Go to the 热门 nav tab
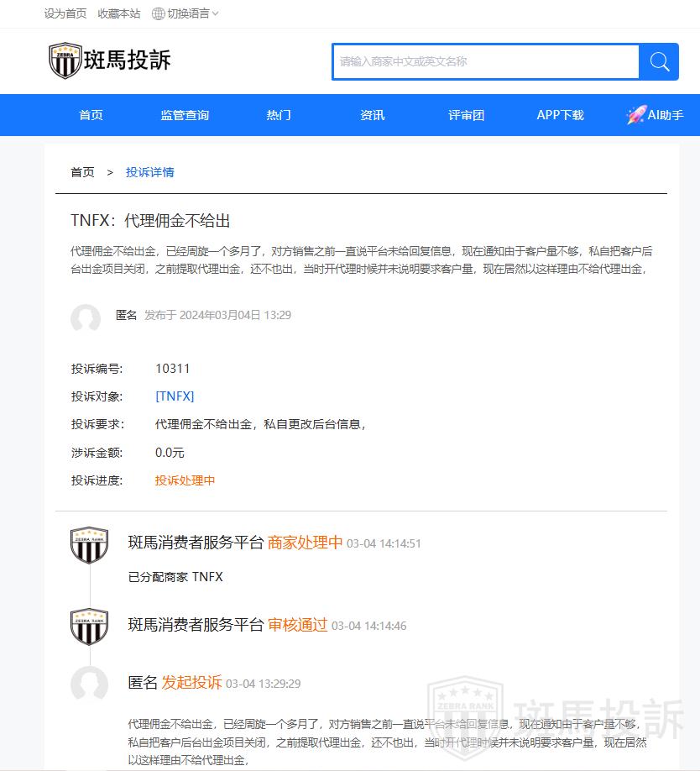The image size is (700, 771). coord(279,115)
